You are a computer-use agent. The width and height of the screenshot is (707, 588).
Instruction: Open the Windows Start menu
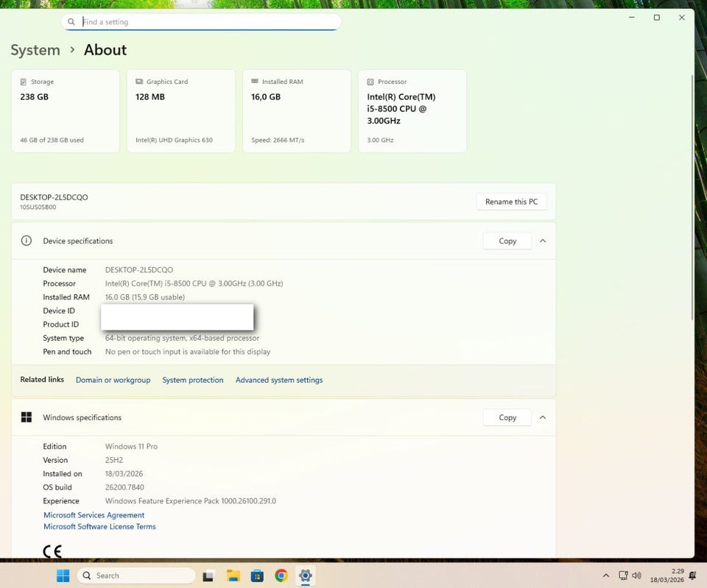[x=63, y=575]
